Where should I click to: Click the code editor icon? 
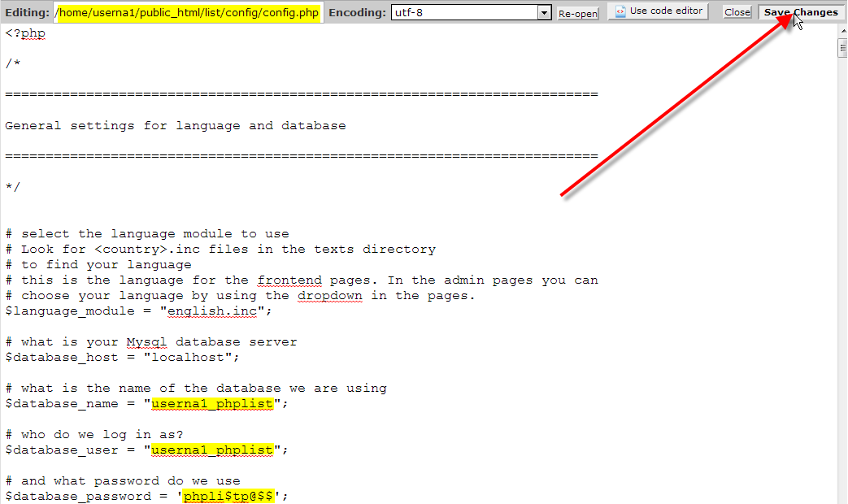point(620,11)
